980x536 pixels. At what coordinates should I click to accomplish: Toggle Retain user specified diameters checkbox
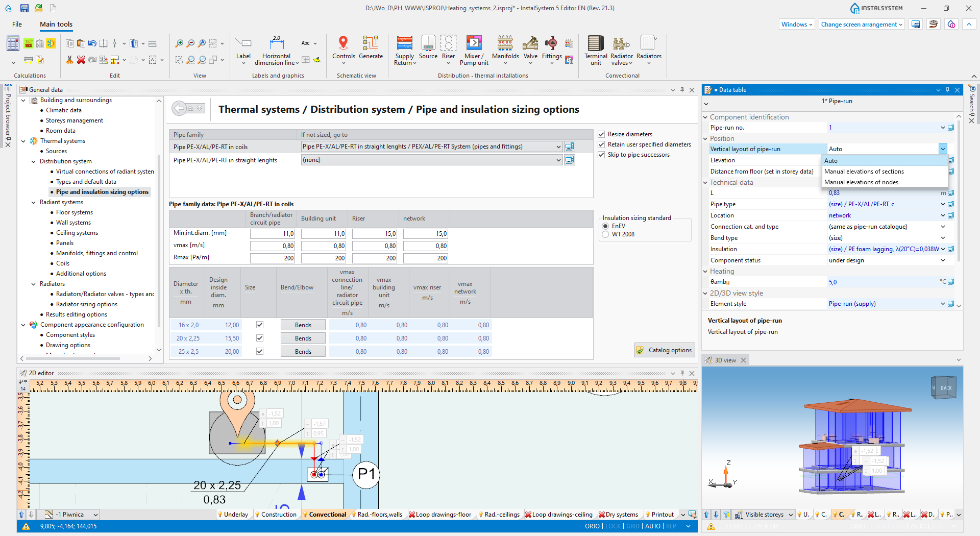pyautogui.click(x=601, y=144)
